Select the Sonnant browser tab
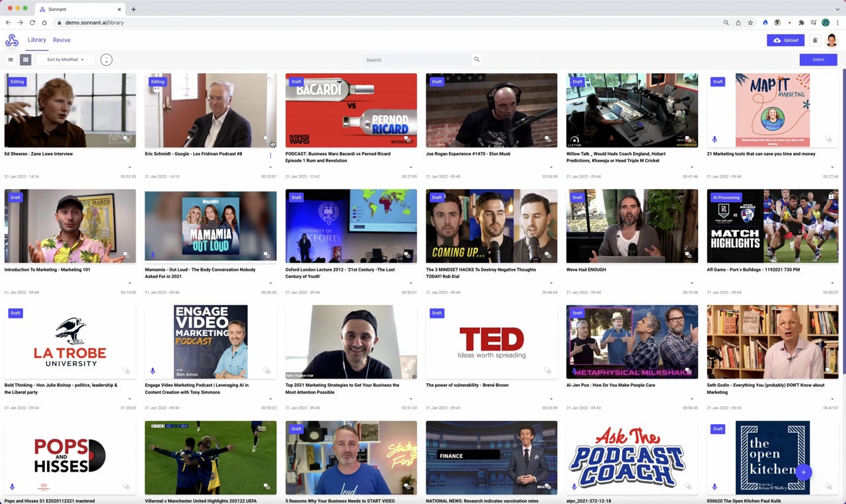This screenshot has width=846, height=504. [x=79, y=9]
